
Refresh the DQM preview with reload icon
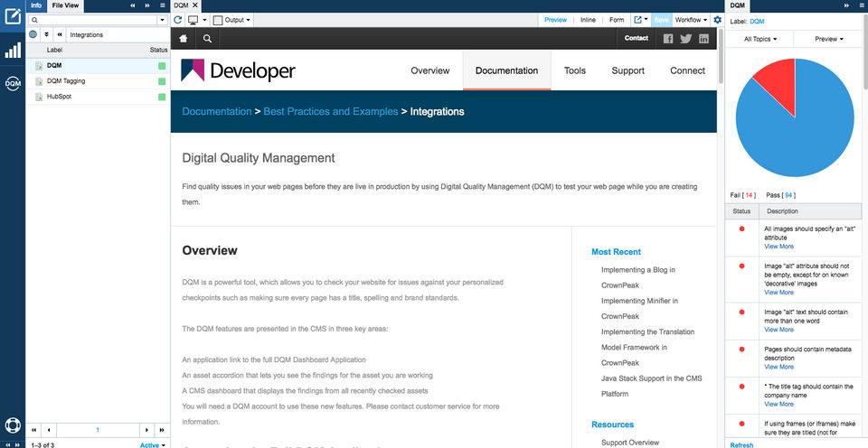[178, 20]
